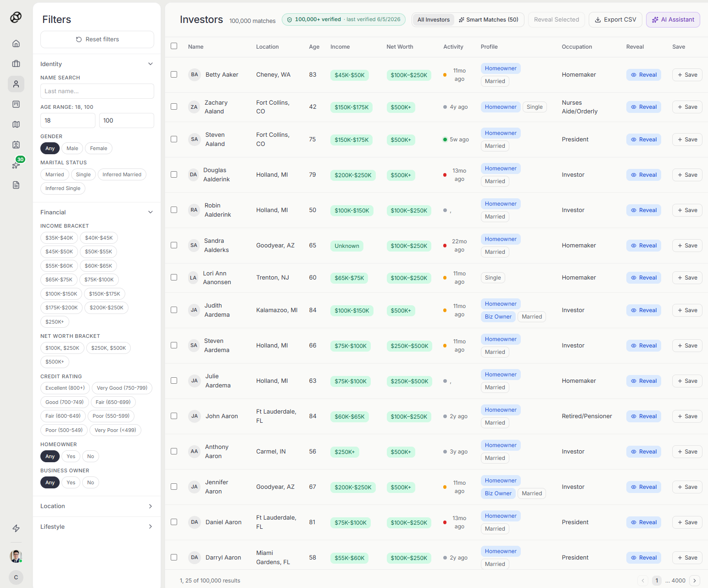The width and height of the screenshot is (708, 588).
Task: Sort by the Name column header
Action: click(x=196, y=47)
